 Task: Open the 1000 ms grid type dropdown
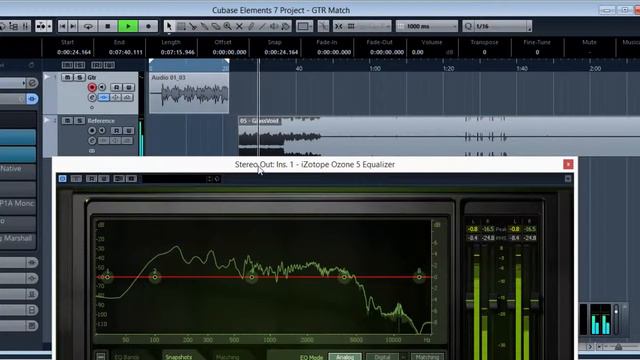point(427,27)
